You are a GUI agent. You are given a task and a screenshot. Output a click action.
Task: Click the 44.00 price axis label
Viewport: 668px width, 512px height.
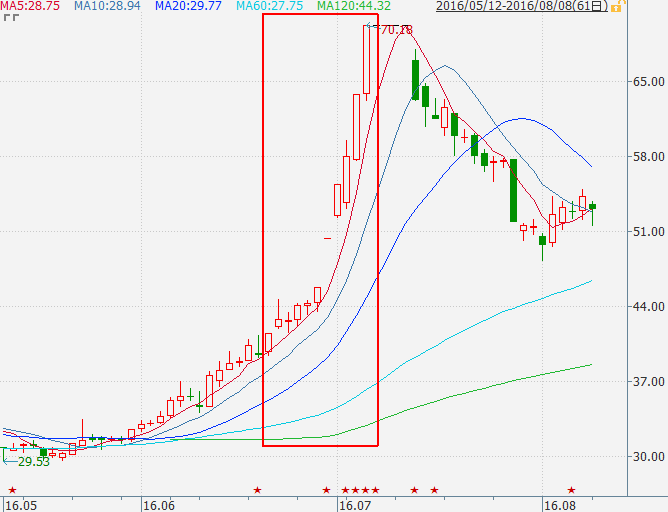(646, 307)
